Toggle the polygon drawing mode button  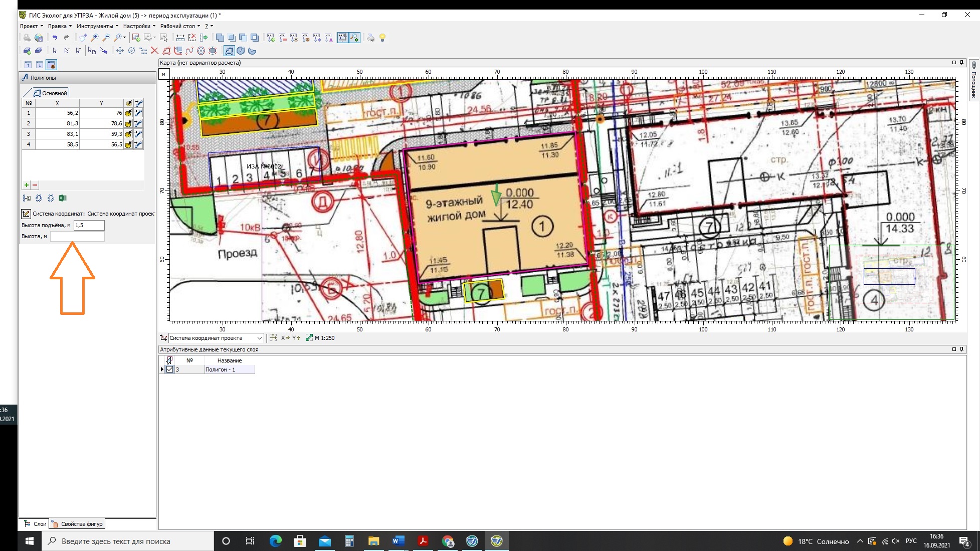pos(229,51)
